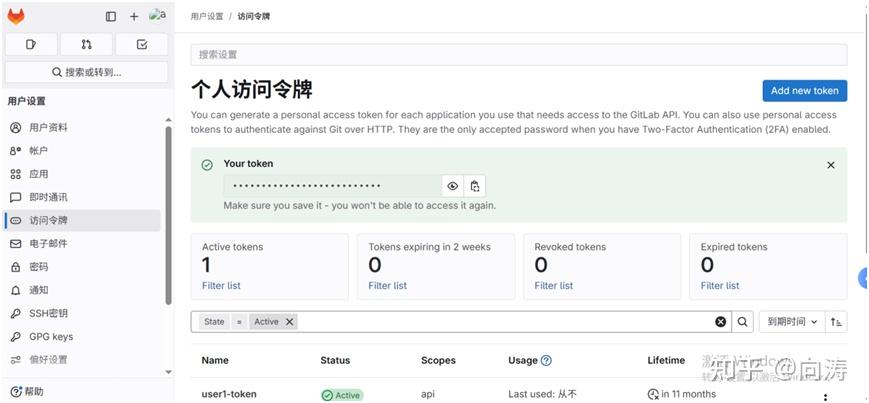Go to 偏好设置 preferences
The width and height of the screenshot is (869, 403).
click(x=82, y=359)
